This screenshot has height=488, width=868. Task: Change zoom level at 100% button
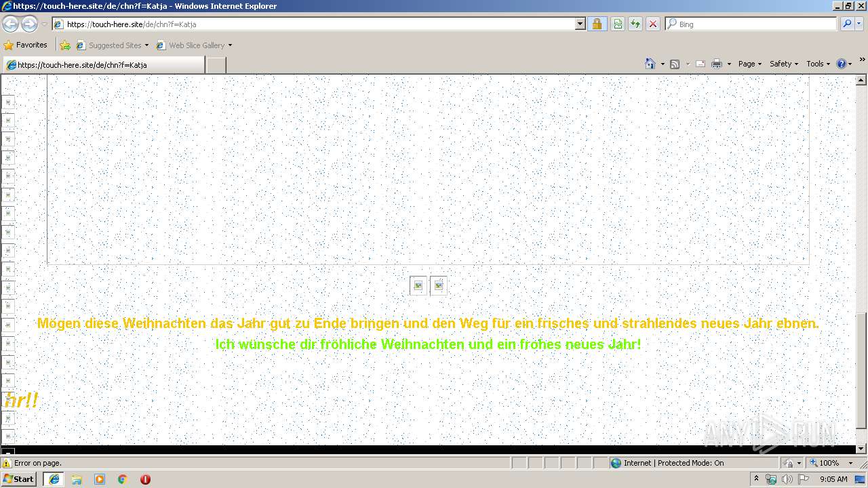coord(824,463)
